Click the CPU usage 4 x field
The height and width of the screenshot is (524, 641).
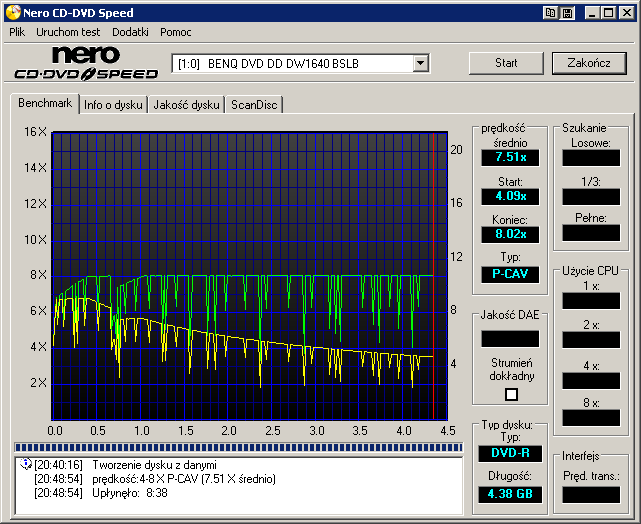click(591, 381)
